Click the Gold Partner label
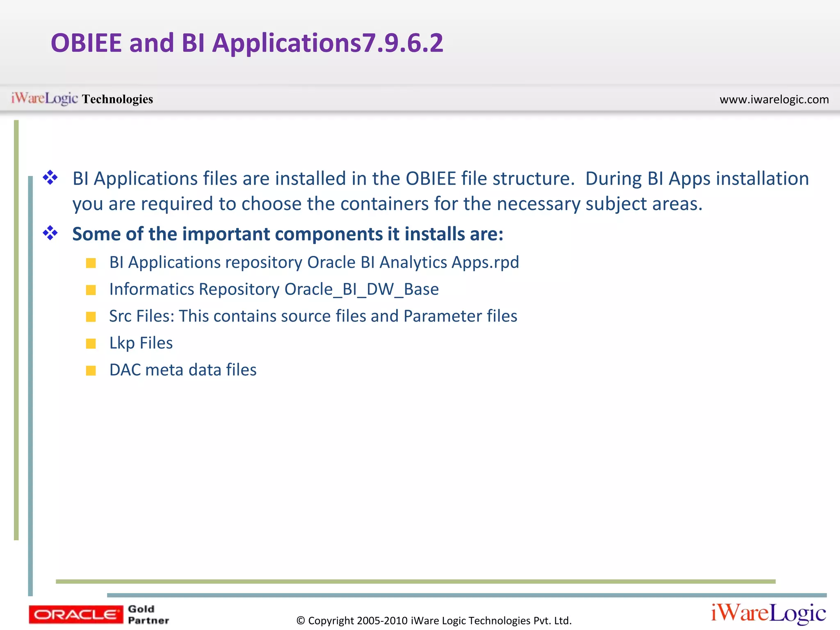The width and height of the screenshot is (840, 630). coord(148,614)
